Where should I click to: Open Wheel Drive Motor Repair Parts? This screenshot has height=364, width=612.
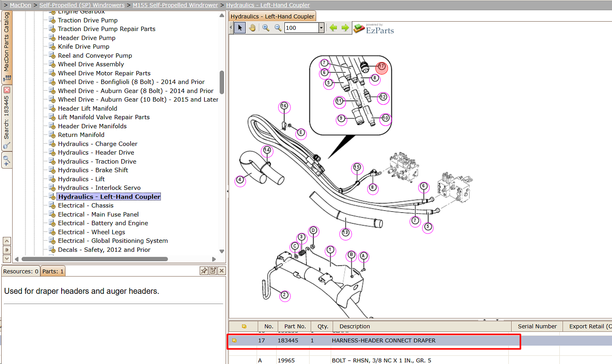(x=104, y=73)
